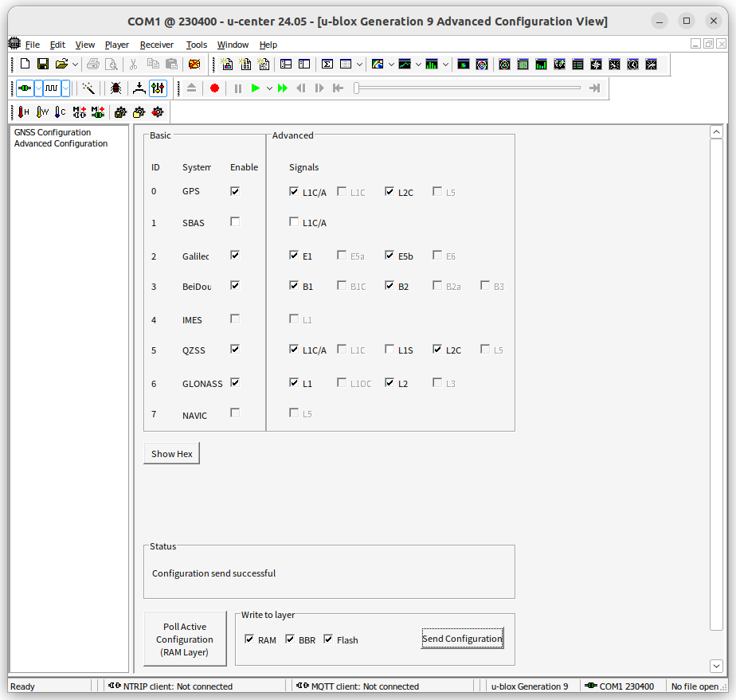This screenshot has height=700, width=736.
Task: Click the Show Hex button
Action: (x=171, y=453)
